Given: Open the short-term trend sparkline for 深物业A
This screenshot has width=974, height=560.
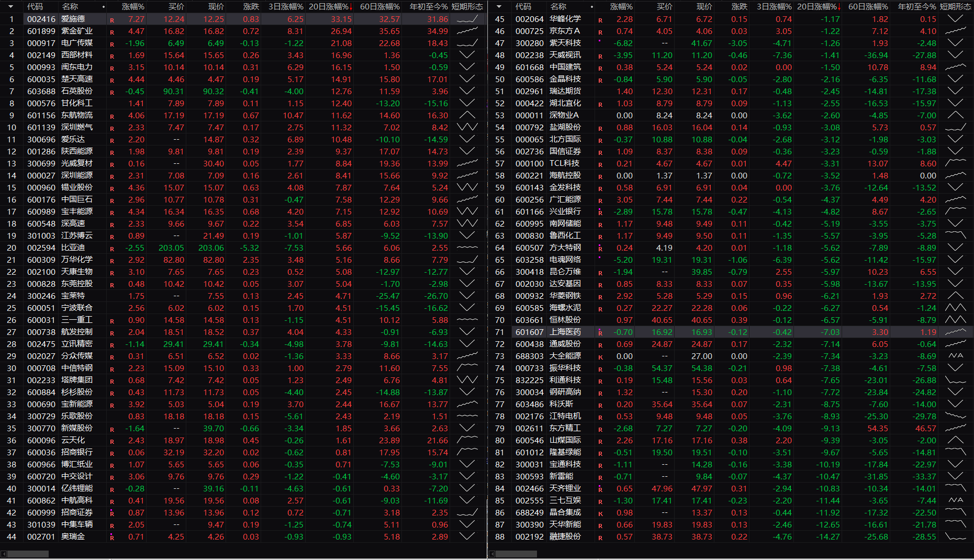Looking at the screenshot, I should pos(956,115).
